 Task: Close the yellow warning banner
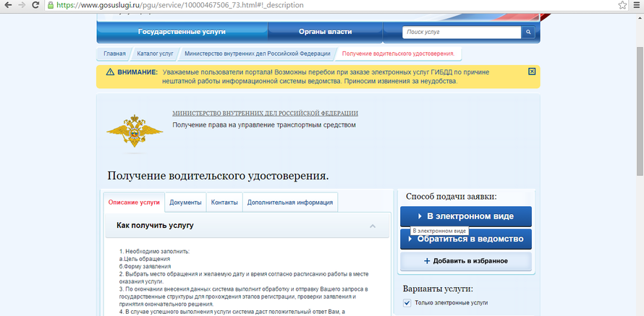tap(532, 72)
